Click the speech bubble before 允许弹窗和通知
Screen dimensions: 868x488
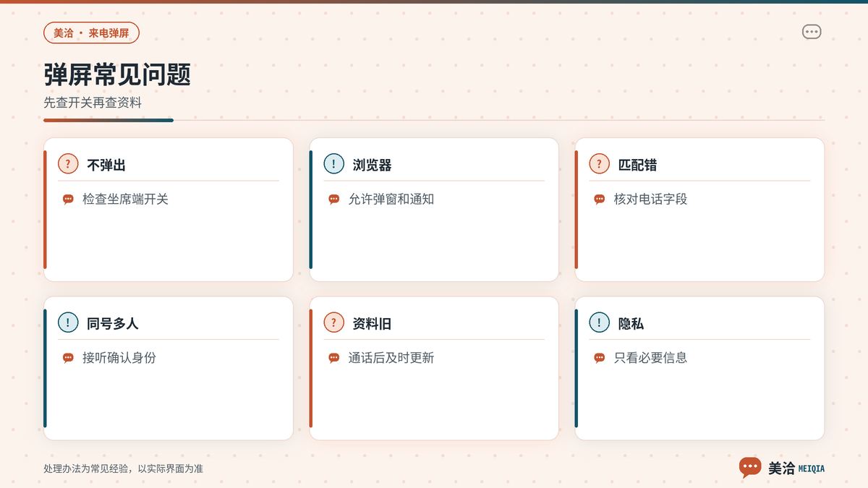333,200
